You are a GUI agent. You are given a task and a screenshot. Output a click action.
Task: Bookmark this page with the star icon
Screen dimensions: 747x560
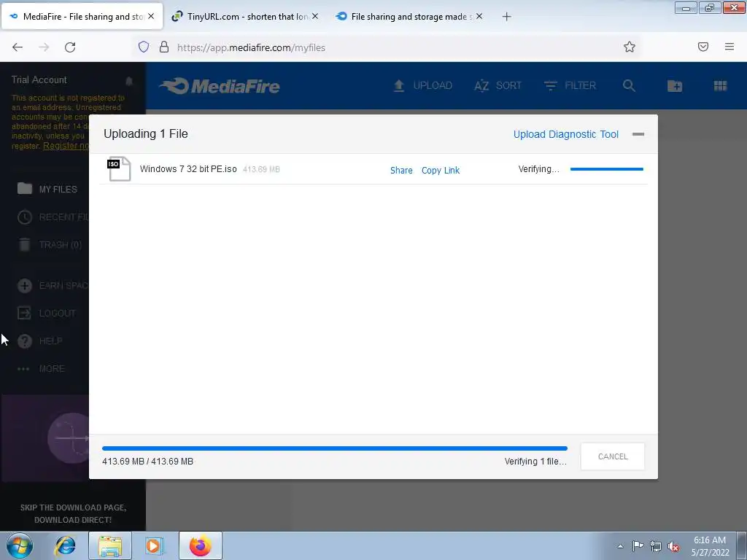point(630,47)
